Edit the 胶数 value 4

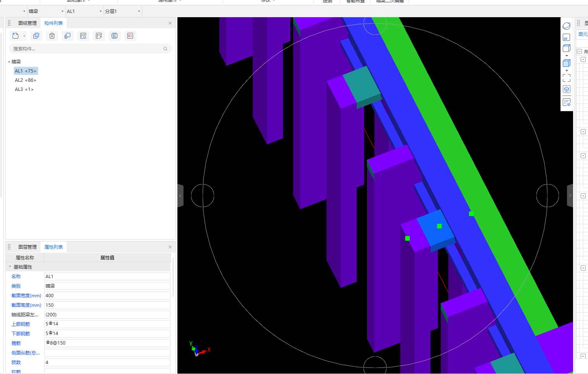tap(107, 363)
